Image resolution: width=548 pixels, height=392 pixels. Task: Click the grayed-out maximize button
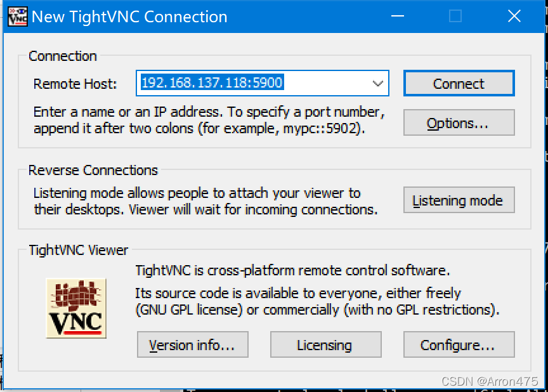coord(455,16)
